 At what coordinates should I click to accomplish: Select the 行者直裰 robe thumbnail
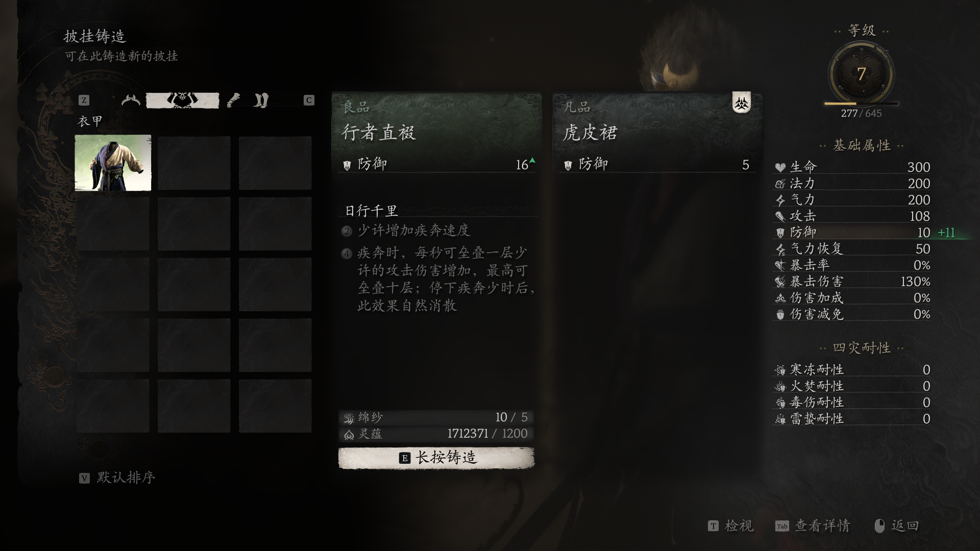[x=113, y=163]
